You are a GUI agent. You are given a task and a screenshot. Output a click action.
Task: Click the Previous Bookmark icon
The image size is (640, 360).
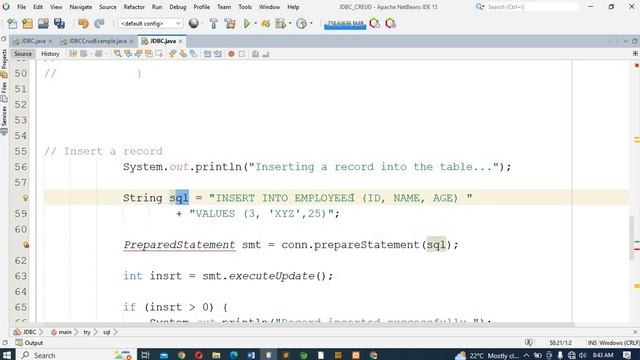tap(172, 54)
